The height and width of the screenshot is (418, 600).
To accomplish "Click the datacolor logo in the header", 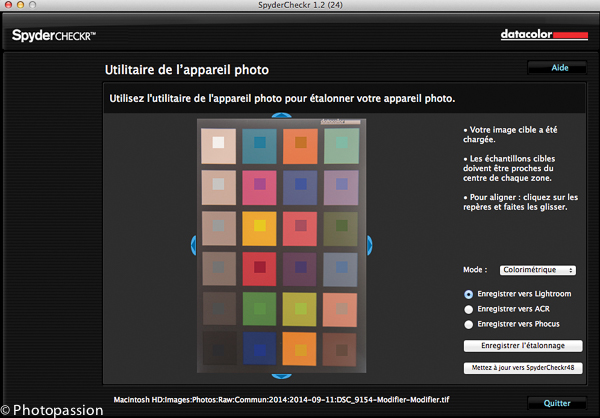I will pyautogui.click(x=544, y=34).
